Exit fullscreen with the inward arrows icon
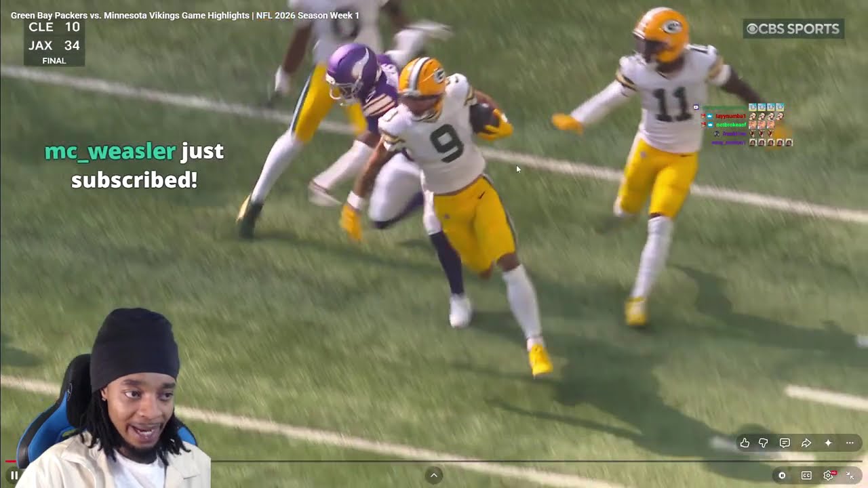The height and width of the screenshot is (488, 868). (850, 476)
